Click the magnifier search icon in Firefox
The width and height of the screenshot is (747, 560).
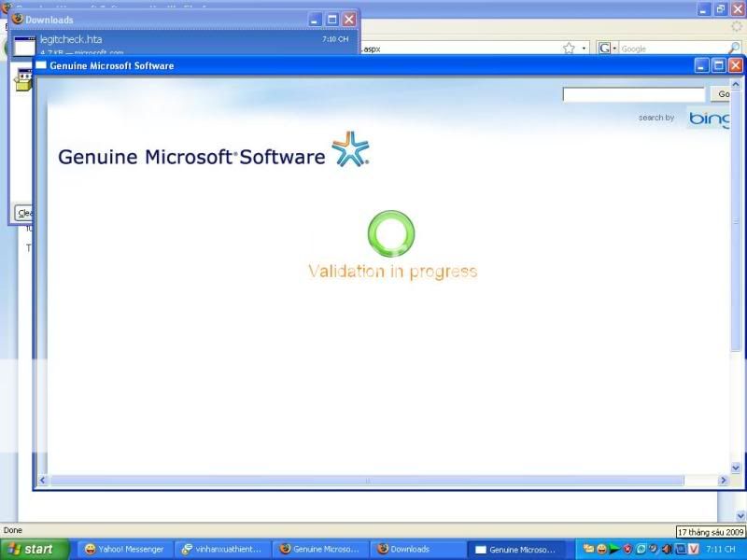[734, 48]
